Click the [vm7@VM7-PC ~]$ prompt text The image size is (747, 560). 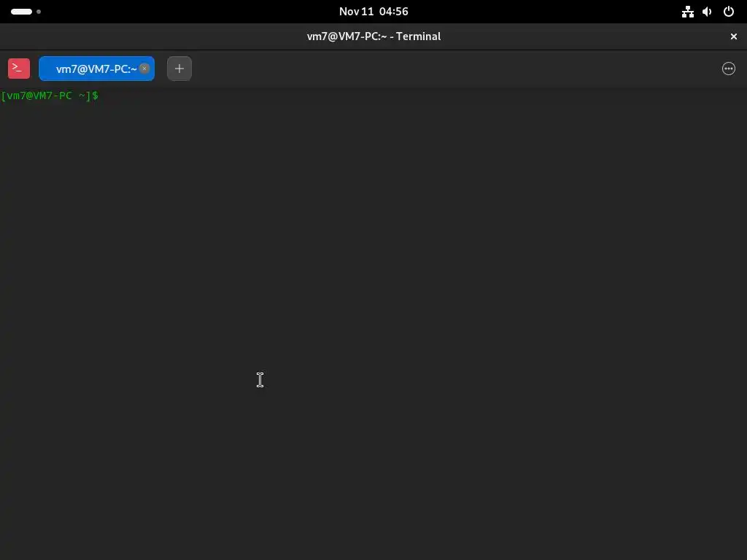coord(50,96)
